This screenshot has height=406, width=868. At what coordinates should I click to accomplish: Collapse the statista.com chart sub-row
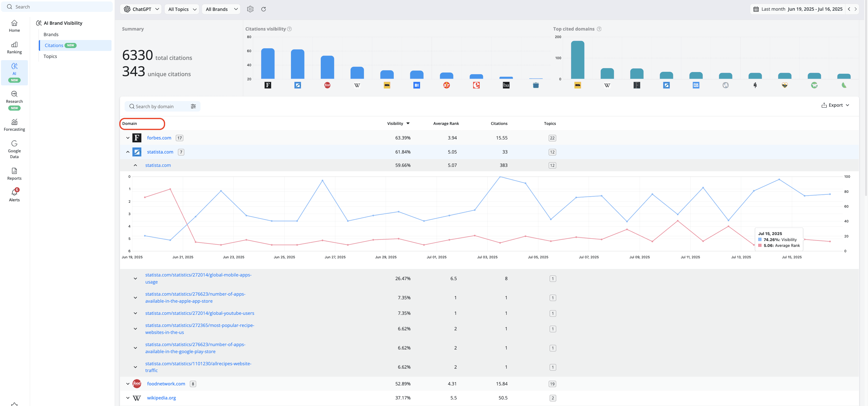pyautogui.click(x=135, y=165)
